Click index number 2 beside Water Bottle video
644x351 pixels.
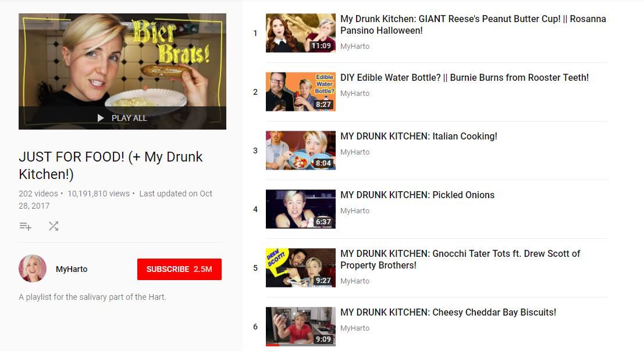(x=255, y=92)
